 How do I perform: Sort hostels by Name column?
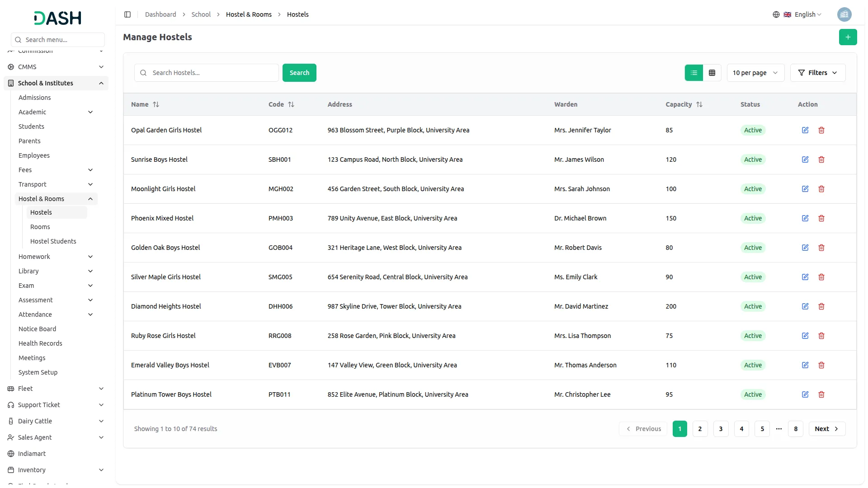[156, 104]
